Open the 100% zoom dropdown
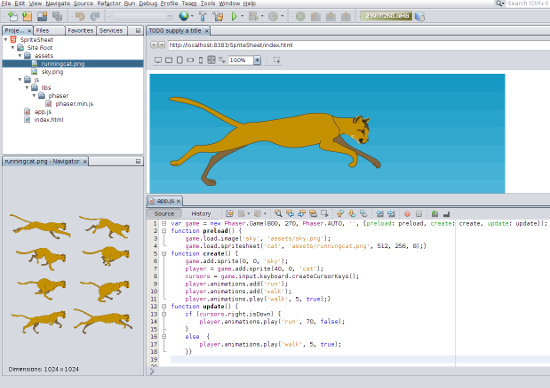The width and height of the screenshot is (550, 388). 257,60
